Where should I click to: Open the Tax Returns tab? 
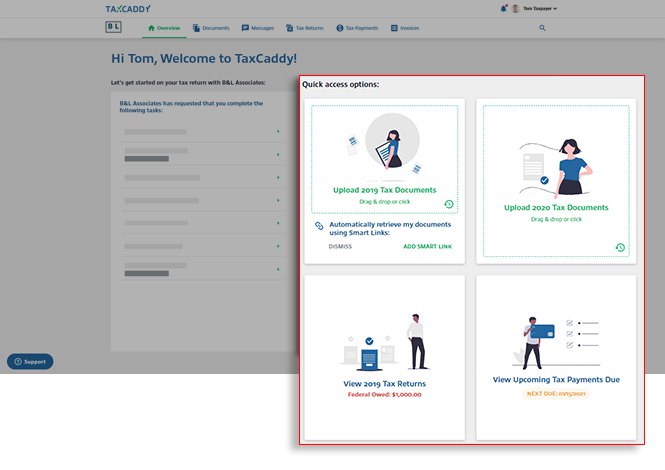click(305, 28)
